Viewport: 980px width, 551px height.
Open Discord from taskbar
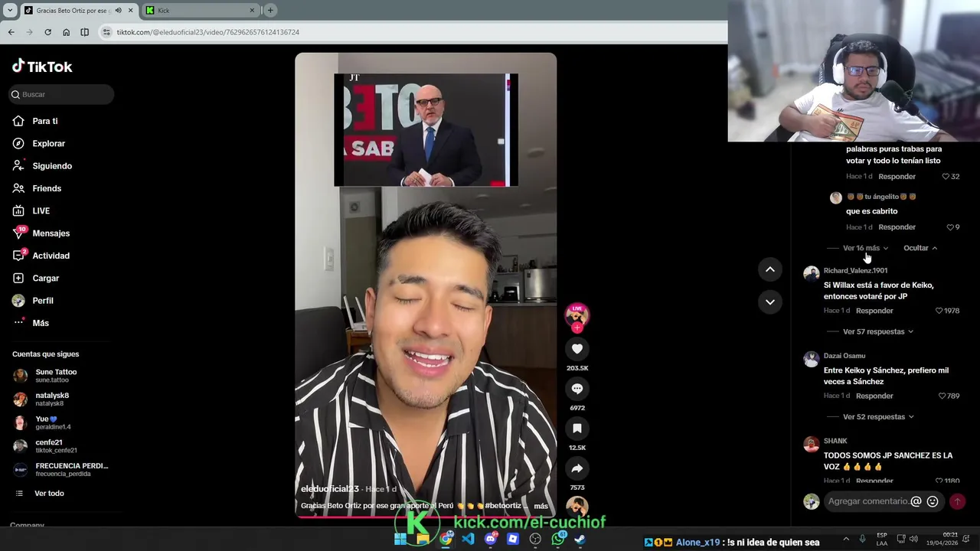click(x=491, y=540)
